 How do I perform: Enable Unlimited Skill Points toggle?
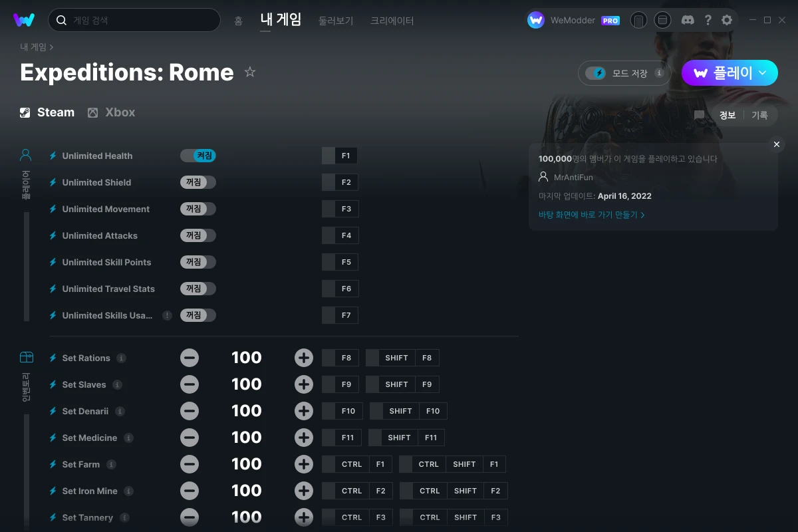198,262
